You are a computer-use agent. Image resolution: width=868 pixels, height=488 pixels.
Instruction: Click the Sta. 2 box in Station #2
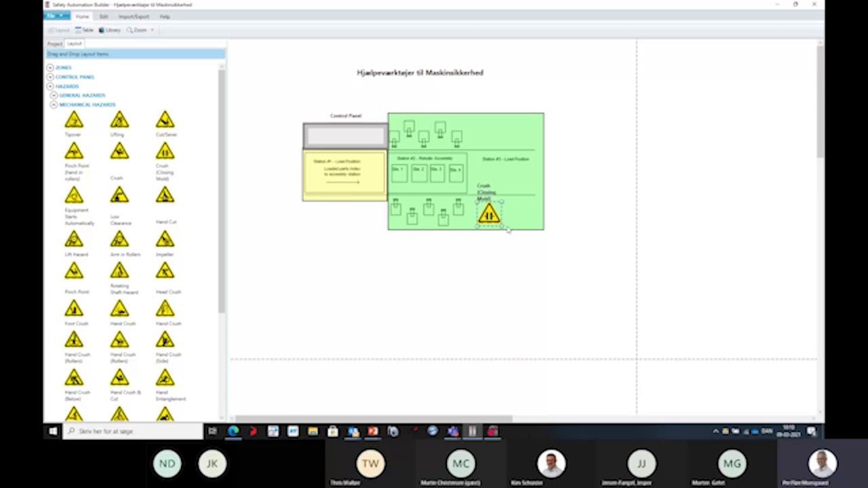[418, 173]
